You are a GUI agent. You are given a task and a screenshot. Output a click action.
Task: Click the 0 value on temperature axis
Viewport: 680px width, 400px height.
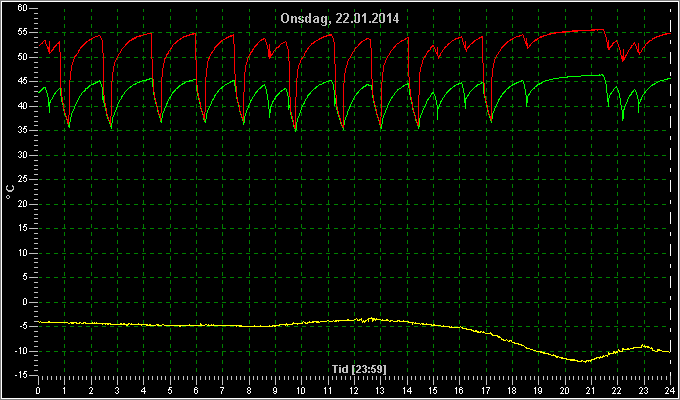click(25, 302)
